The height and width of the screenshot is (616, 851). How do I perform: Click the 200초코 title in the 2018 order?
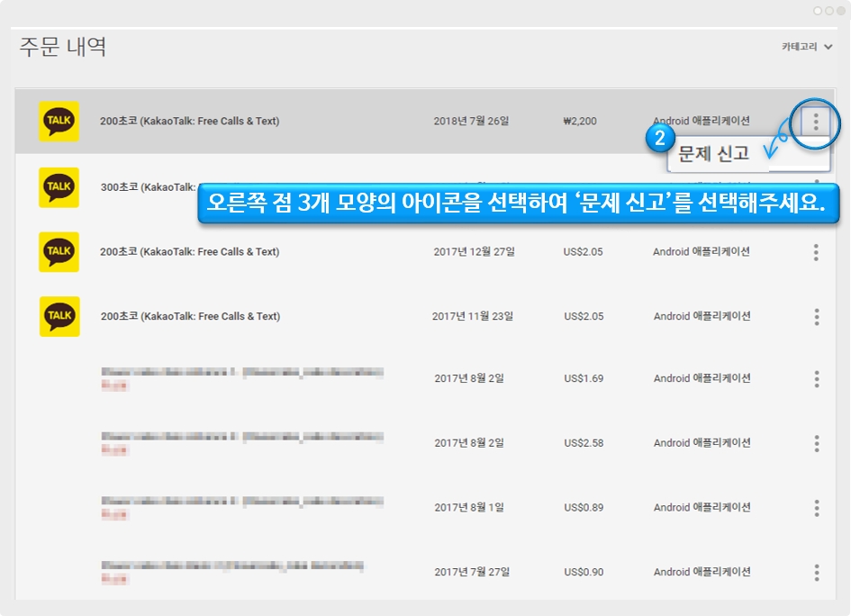189,122
